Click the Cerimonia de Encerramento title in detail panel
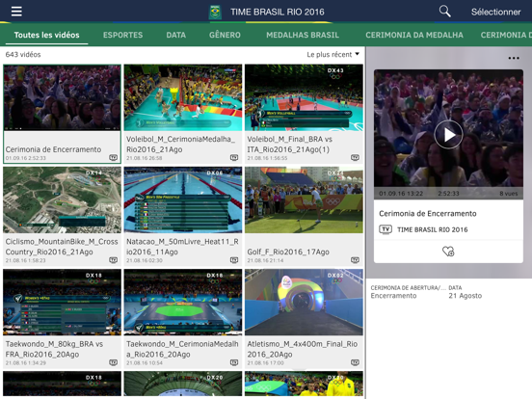The image size is (532, 399). click(x=428, y=213)
